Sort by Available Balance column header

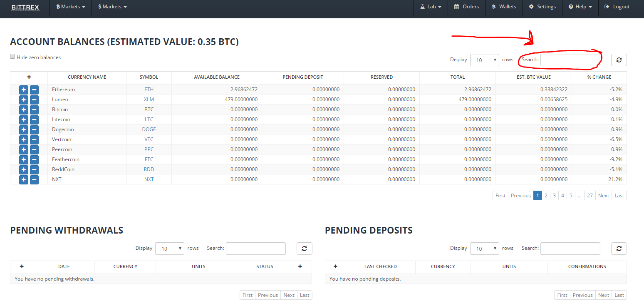[217, 77]
